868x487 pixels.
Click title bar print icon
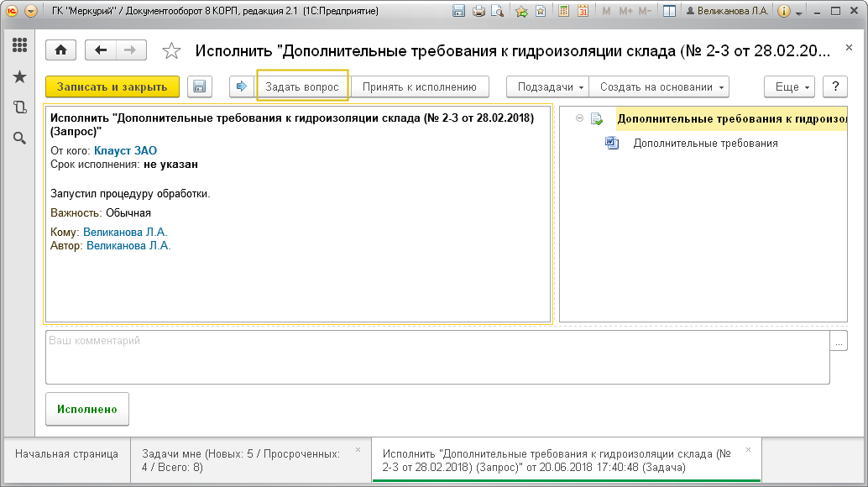coord(478,11)
